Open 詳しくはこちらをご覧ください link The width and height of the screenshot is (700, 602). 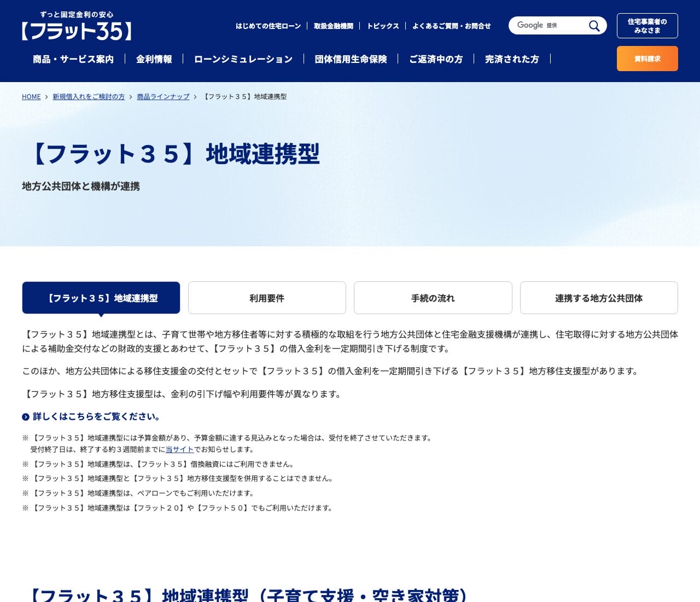[96, 417]
